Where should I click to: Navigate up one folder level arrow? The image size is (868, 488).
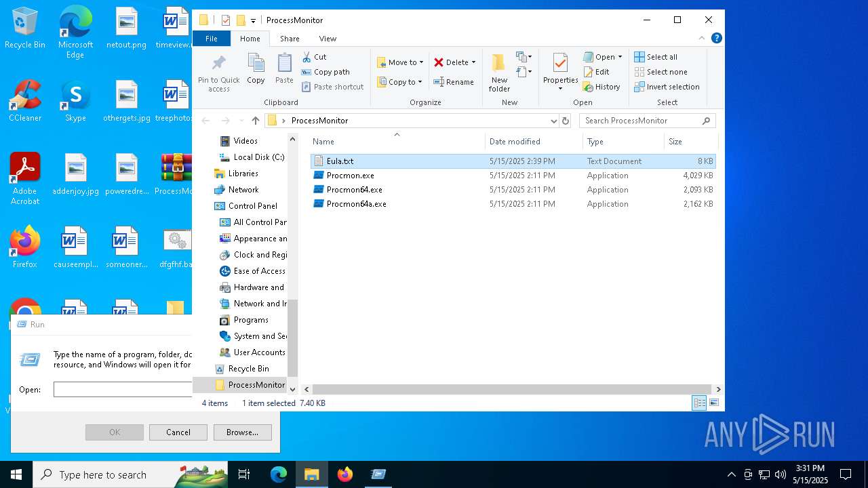[255, 121]
